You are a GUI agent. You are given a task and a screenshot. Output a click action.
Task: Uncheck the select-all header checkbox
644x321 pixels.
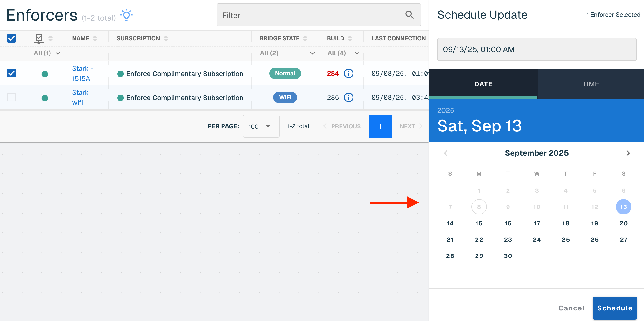tap(12, 38)
